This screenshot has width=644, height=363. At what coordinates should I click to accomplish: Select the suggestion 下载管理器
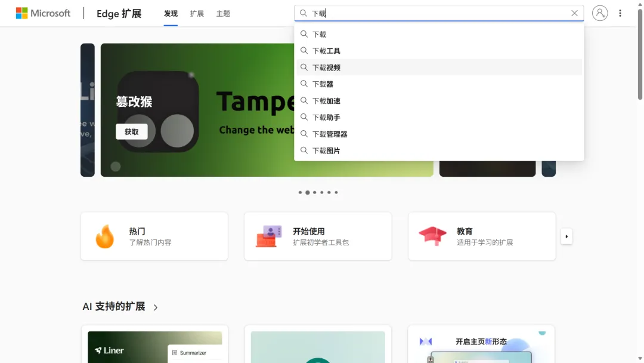point(439,134)
